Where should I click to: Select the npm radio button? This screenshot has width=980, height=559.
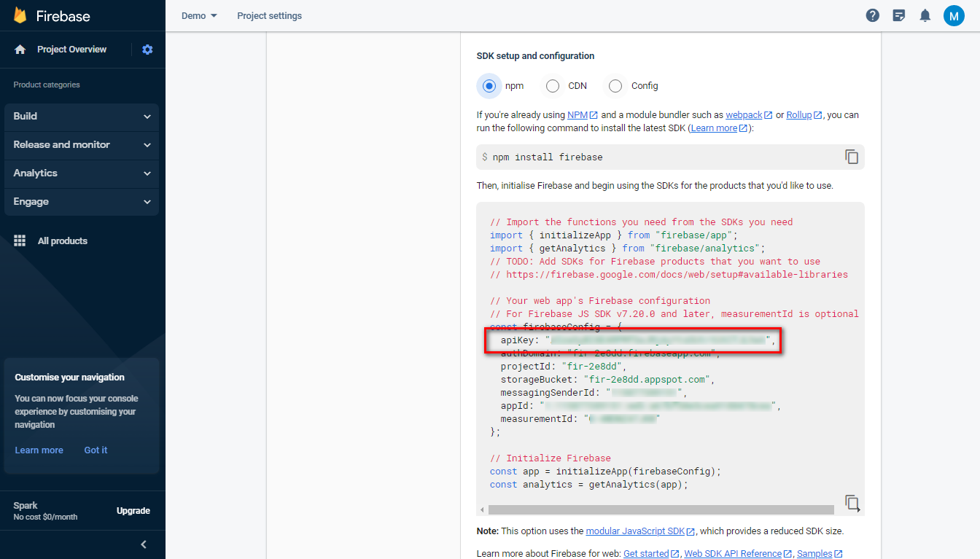489,86
